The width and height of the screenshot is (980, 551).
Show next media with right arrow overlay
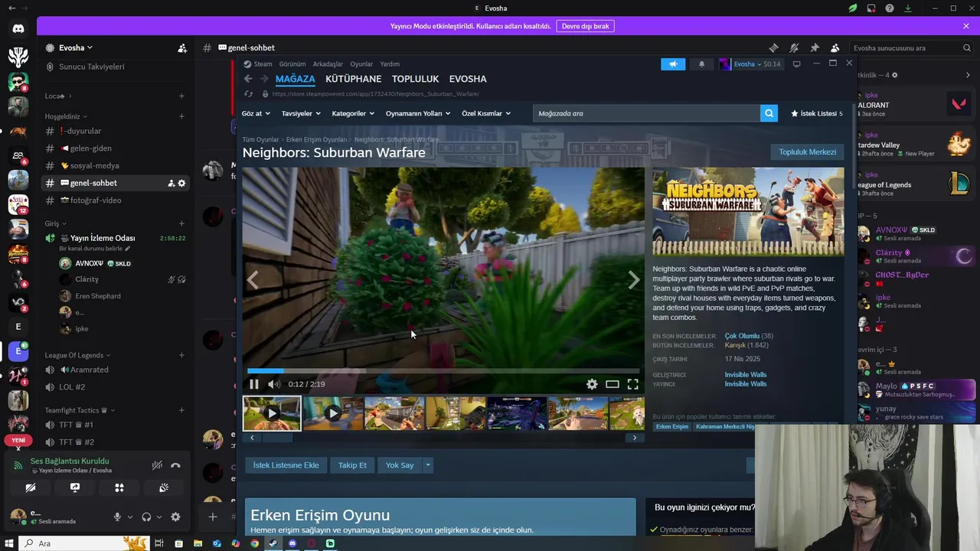click(x=633, y=280)
